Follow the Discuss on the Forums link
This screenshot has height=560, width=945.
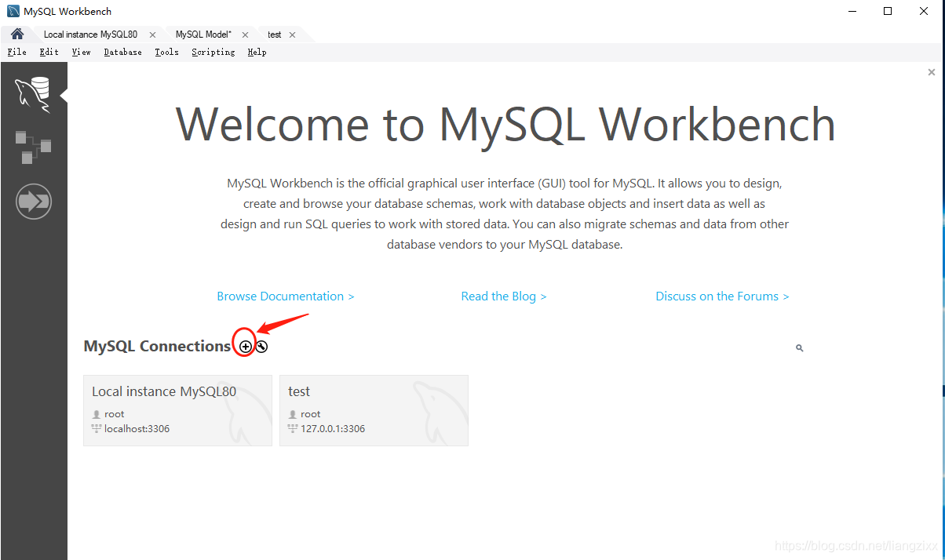723,296
